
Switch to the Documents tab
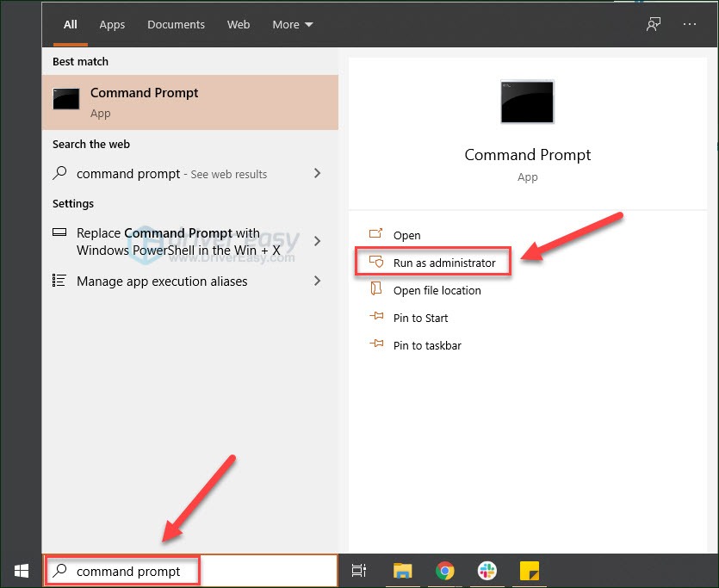click(x=176, y=25)
